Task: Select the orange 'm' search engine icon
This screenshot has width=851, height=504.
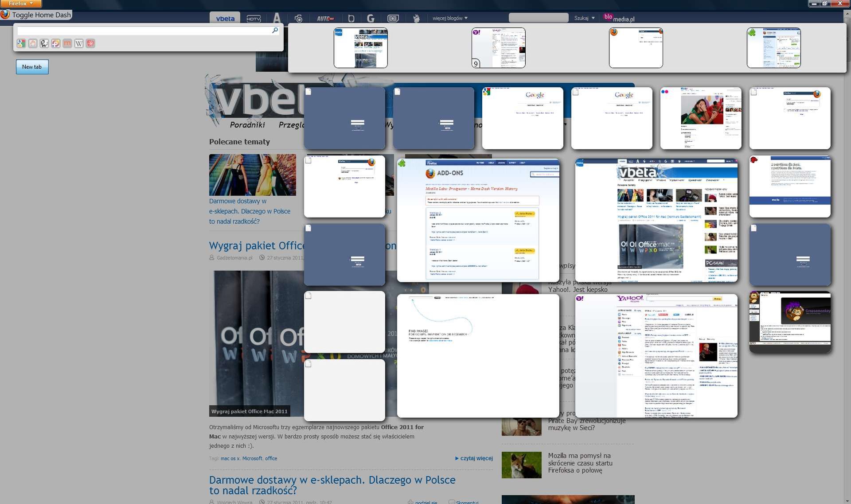Action: point(67,43)
